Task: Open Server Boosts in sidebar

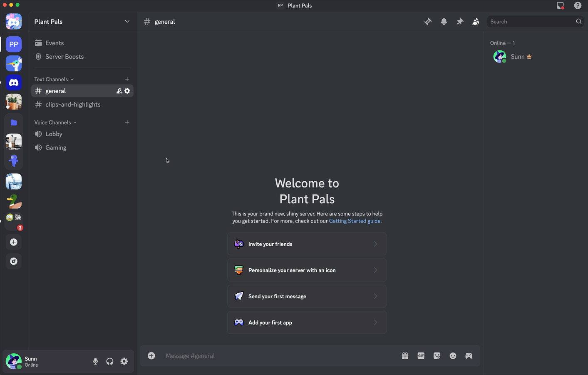Action: point(82,57)
